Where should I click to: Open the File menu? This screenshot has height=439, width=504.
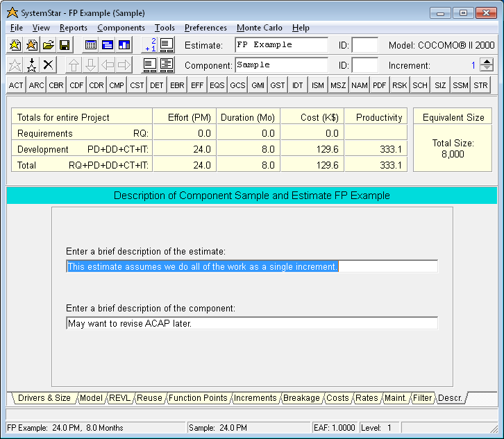(x=17, y=28)
